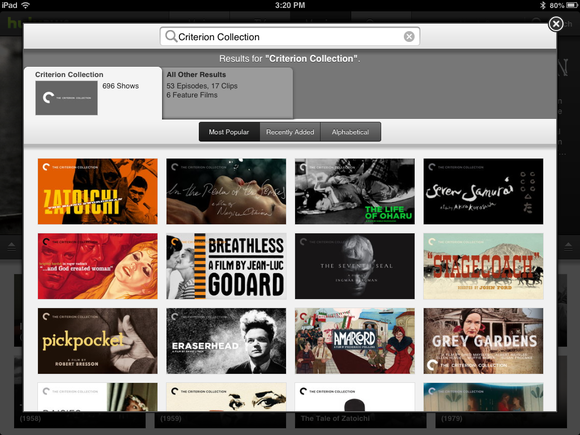Tap the 3:20 PM clock
580x435 pixels.
(290, 5)
